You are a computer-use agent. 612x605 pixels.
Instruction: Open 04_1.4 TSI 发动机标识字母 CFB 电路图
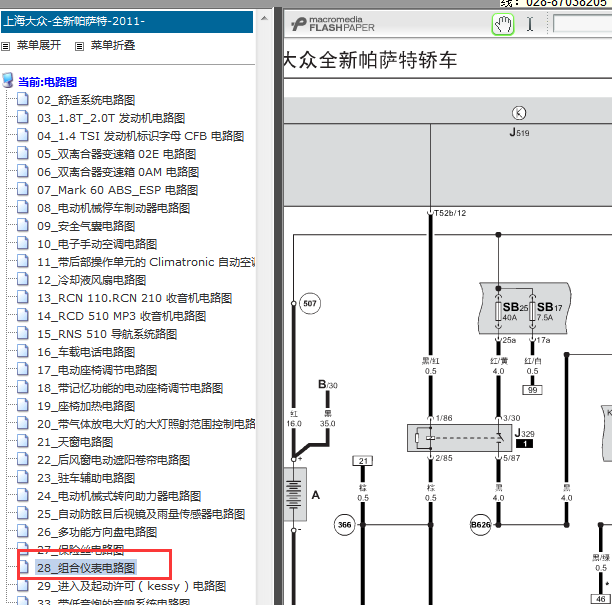pyautogui.click(x=141, y=136)
